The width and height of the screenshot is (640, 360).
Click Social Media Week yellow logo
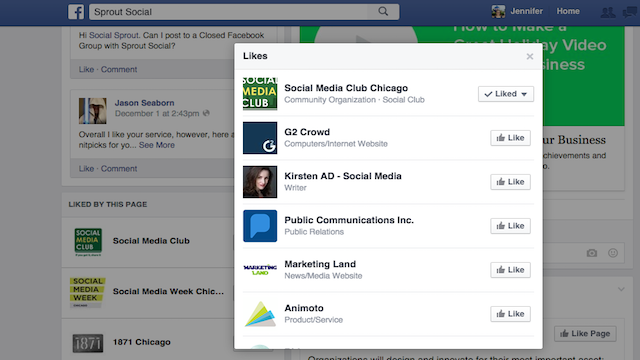pyautogui.click(x=87, y=292)
